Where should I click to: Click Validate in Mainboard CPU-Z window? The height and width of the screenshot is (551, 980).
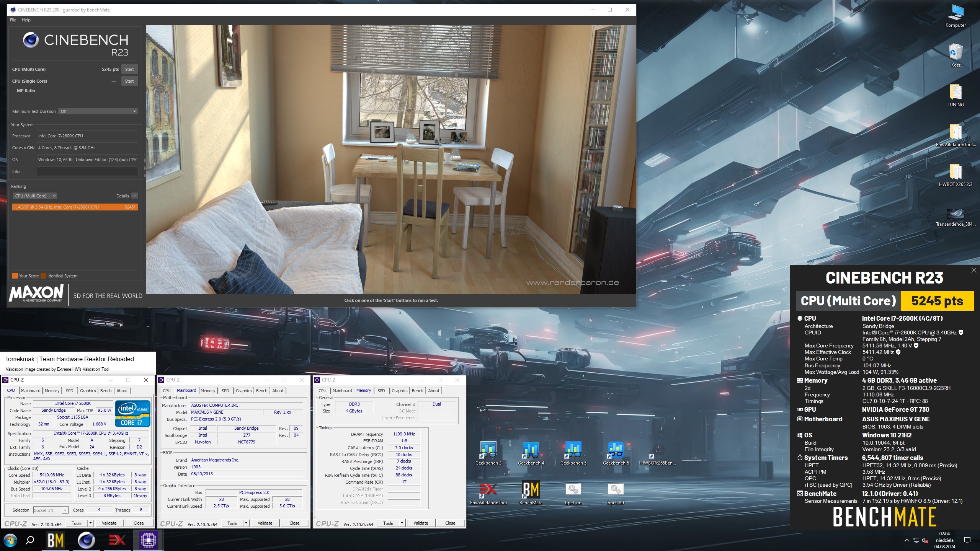[x=265, y=523]
